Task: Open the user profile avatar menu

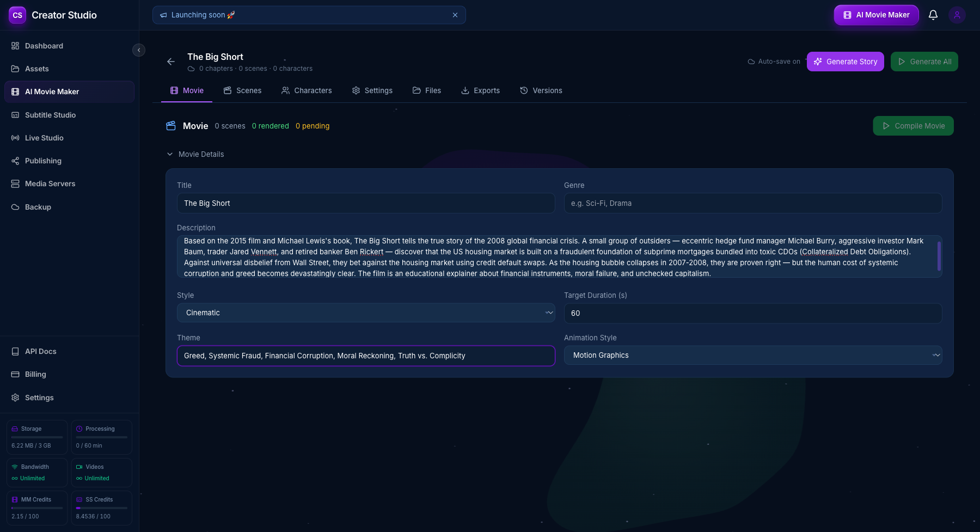Action: click(957, 15)
